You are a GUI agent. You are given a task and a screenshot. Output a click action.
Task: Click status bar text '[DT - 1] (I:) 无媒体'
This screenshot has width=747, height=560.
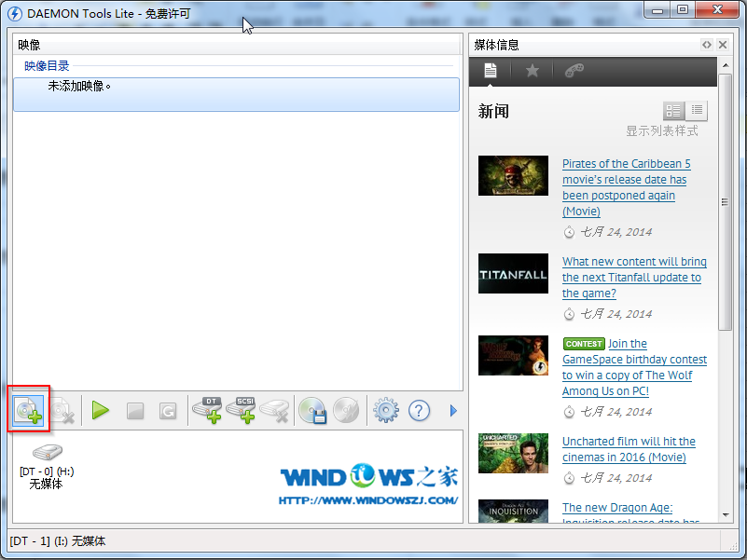click(58, 541)
